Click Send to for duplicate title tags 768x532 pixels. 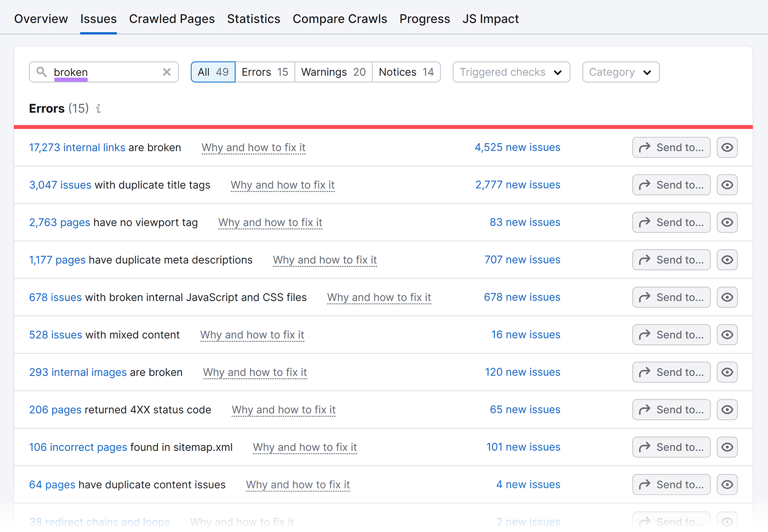click(671, 185)
